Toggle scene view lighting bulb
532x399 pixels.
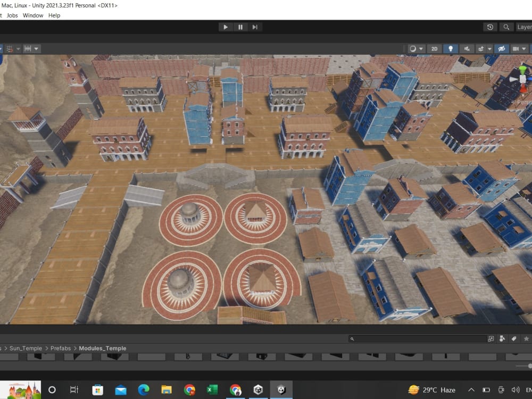pos(451,48)
